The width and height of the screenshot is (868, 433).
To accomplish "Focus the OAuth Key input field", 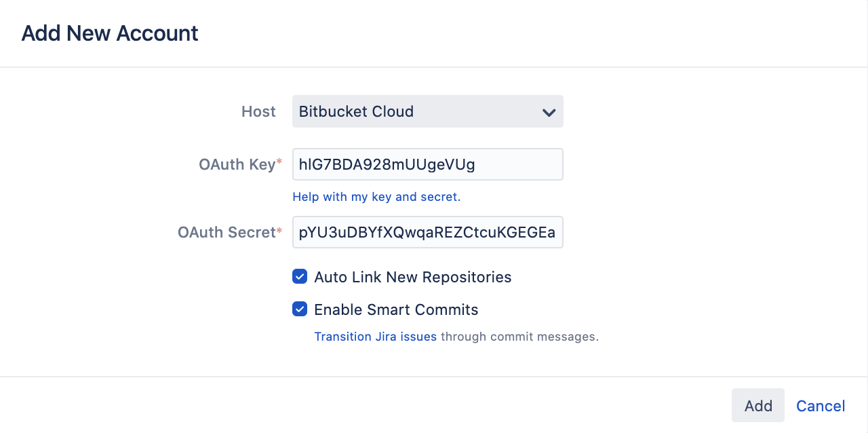I will coord(427,164).
